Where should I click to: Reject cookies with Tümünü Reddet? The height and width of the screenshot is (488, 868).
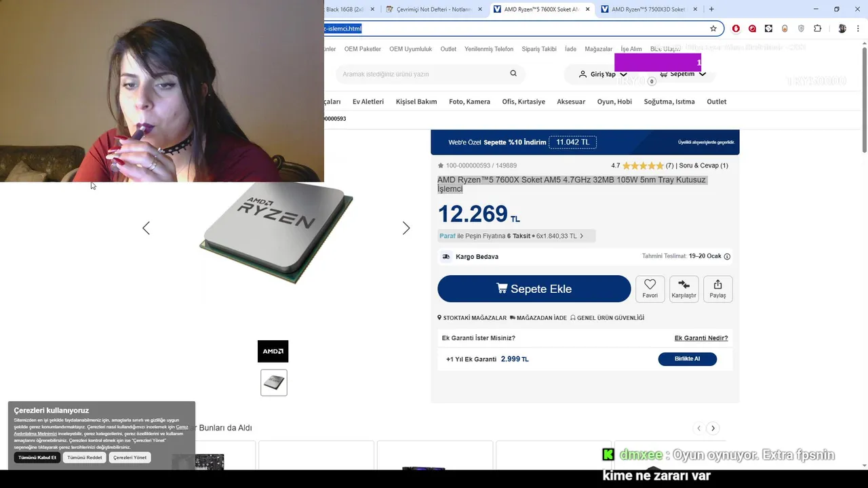(x=85, y=457)
